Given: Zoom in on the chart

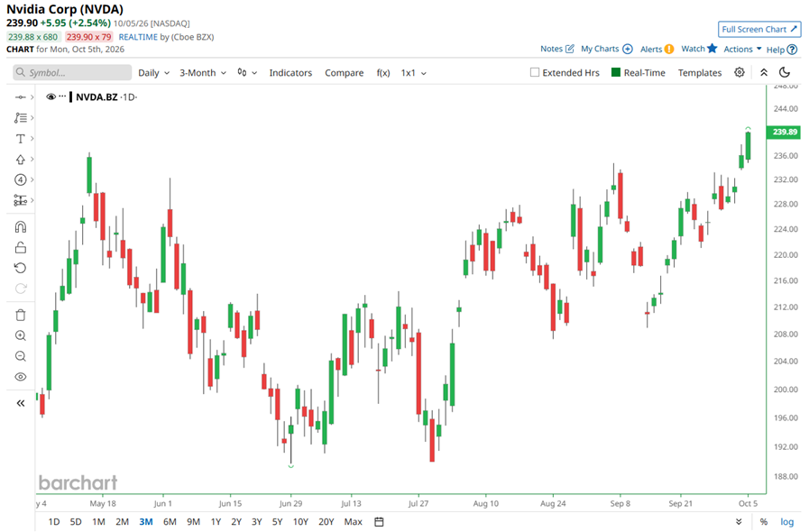Looking at the screenshot, I should (x=20, y=335).
